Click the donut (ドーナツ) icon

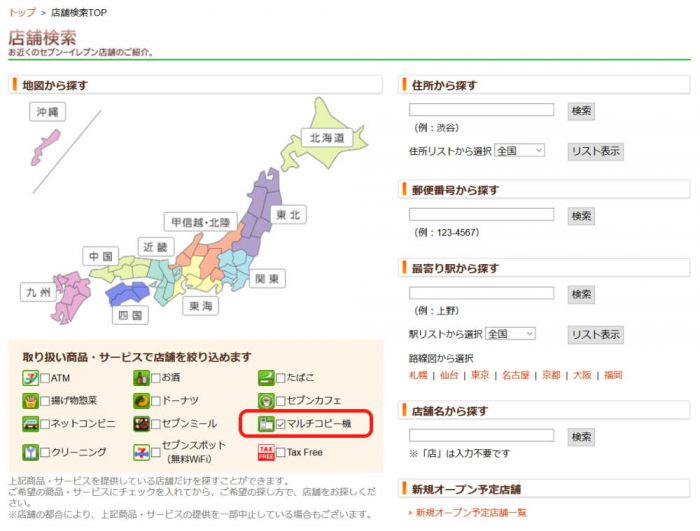tap(141, 401)
